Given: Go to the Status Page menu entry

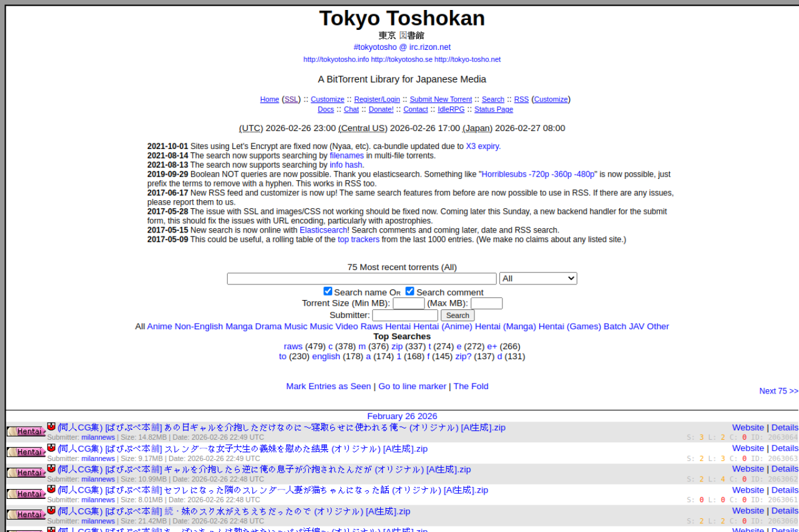Looking at the screenshot, I should (x=493, y=109).
